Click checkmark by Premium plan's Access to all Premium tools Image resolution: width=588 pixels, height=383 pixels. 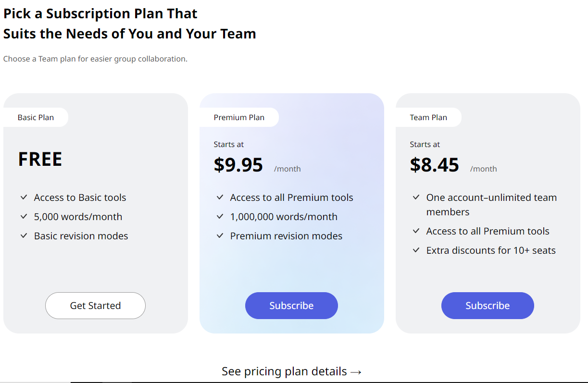pyautogui.click(x=220, y=197)
